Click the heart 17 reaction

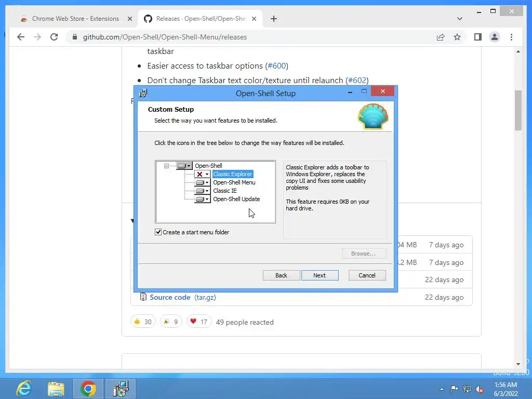[199, 322]
